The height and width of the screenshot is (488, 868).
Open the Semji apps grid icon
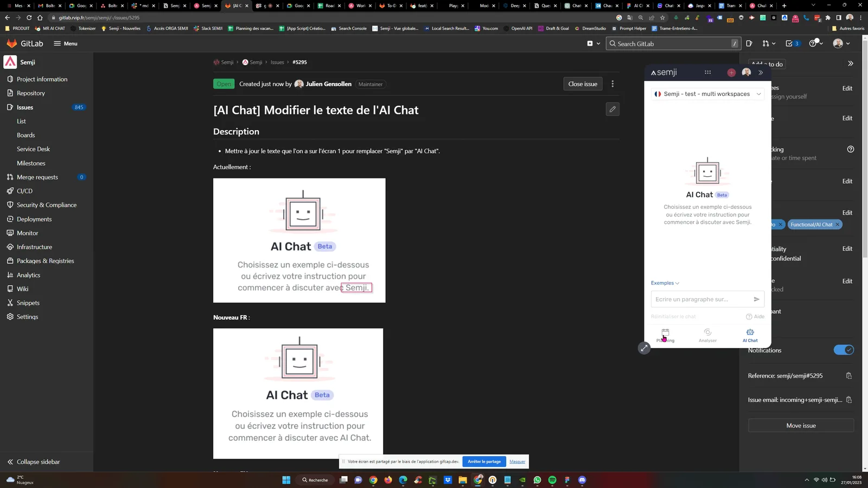coord(707,72)
